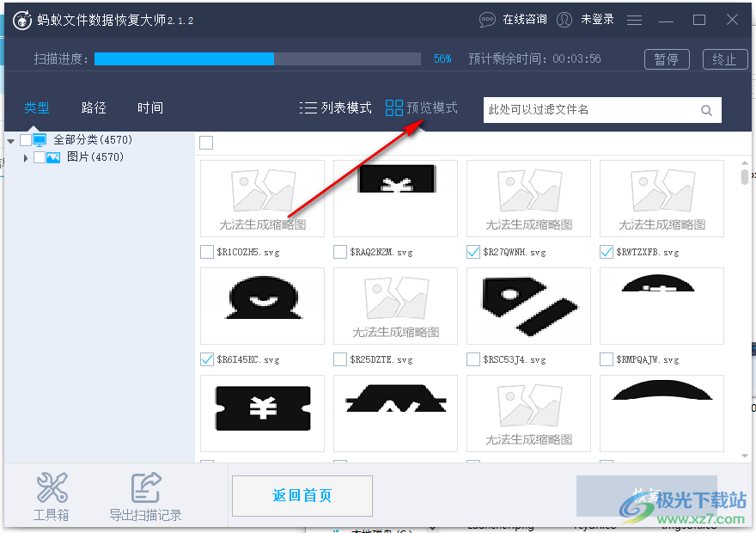756x533 pixels.
Task: Click the 暂停 pause scan button
Action: pos(667,59)
